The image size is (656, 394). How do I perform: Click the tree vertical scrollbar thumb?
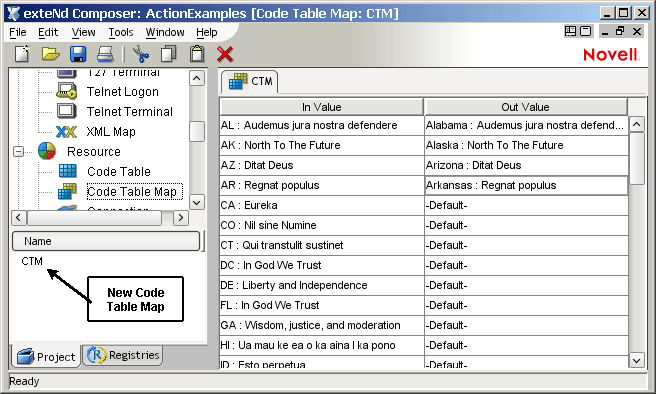[197, 132]
